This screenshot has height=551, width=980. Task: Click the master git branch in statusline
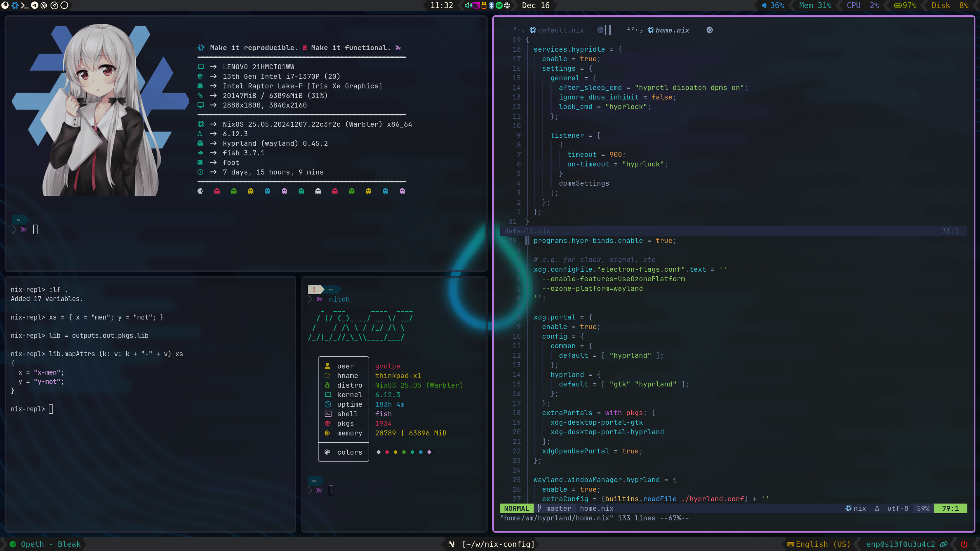tap(558, 509)
